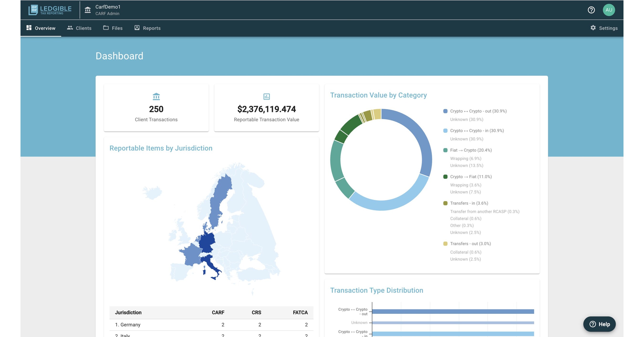Go to the Overview tab
Viewport: 644px width, 337px height.
pos(41,28)
